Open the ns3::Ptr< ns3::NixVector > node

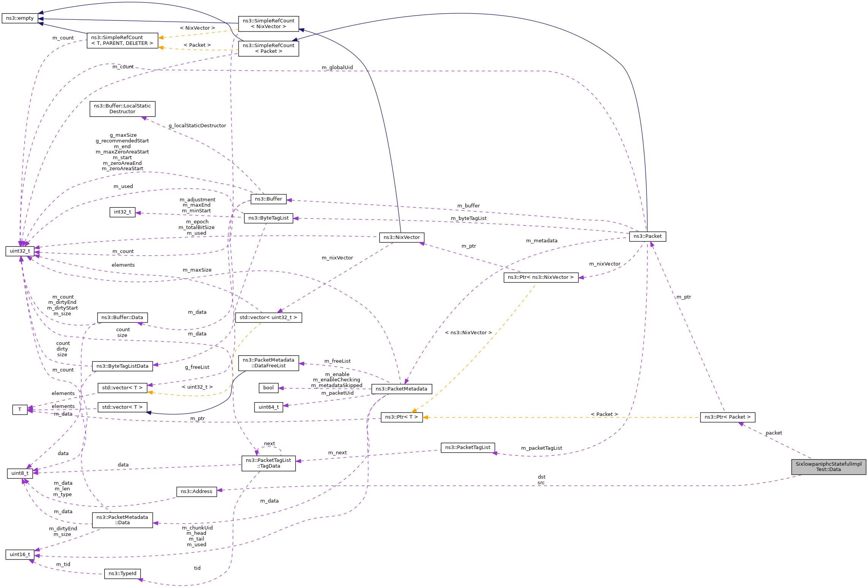point(541,277)
